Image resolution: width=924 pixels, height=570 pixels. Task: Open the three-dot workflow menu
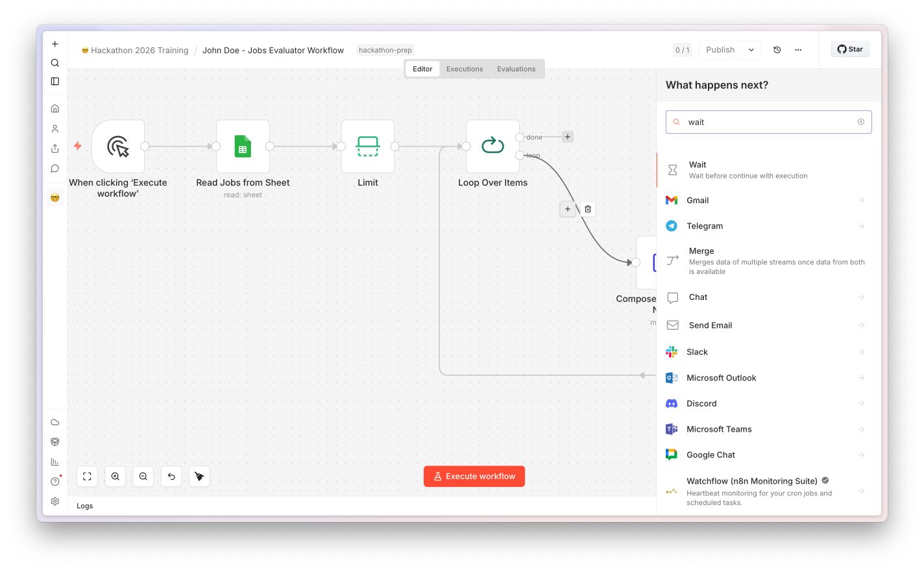(x=798, y=50)
